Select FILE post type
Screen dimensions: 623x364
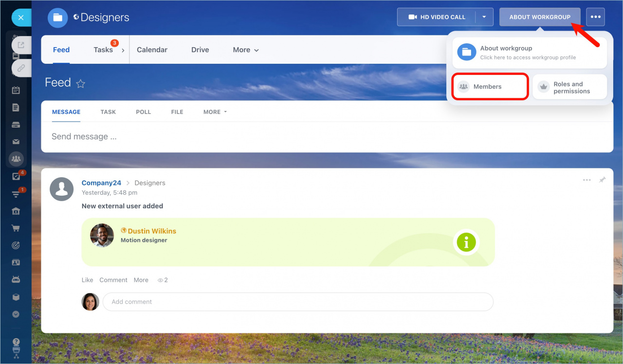pyautogui.click(x=177, y=112)
